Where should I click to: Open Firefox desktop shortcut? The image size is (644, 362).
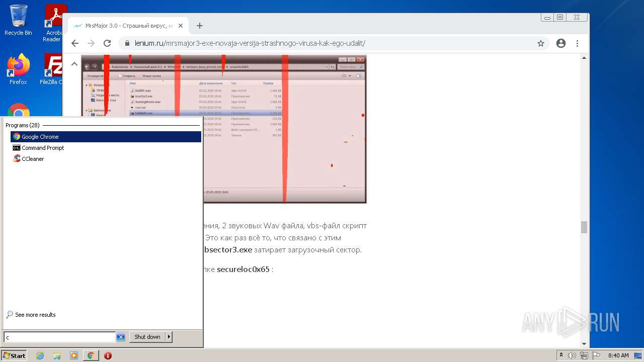coord(18,69)
